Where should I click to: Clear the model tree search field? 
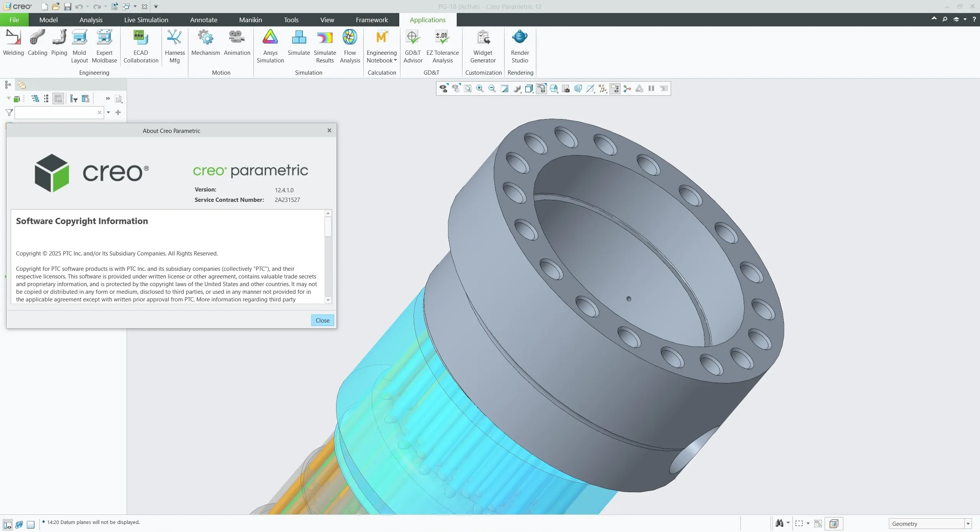point(99,112)
